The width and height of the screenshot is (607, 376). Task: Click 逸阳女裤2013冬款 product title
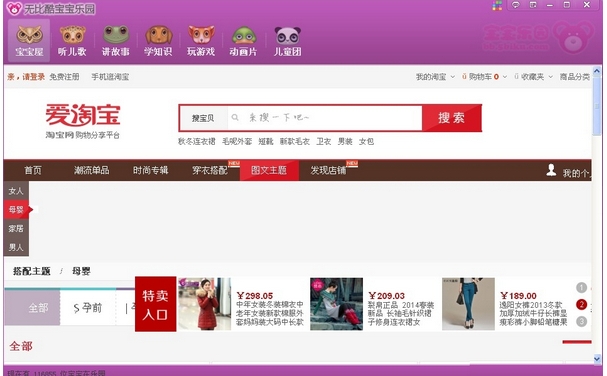(x=533, y=313)
